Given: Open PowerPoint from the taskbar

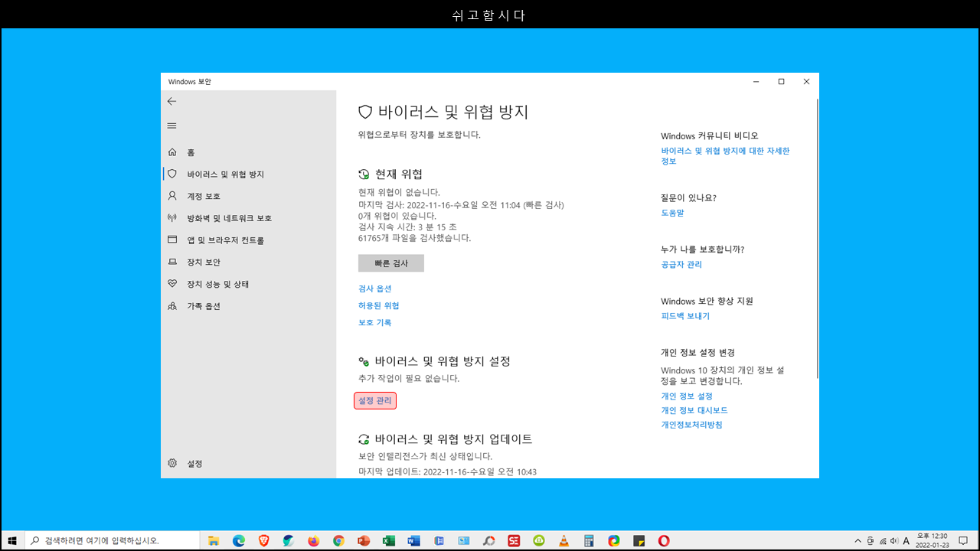Looking at the screenshot, I should [364, 540].
